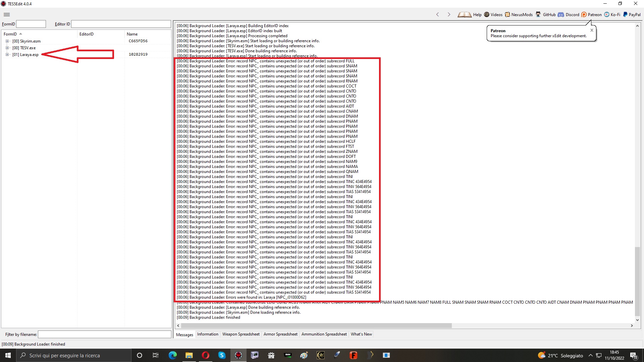644x362 pixels.
Task: Click horizontal scrollbar left arrow
Action: click(x=178, y=325)
